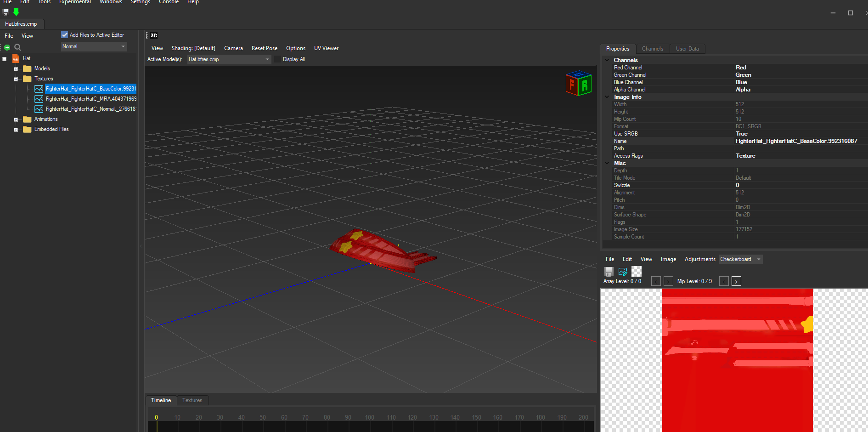Viewport: 868px width, 432px height.
Task: Collapse the Textures folder
Action: 15,79
